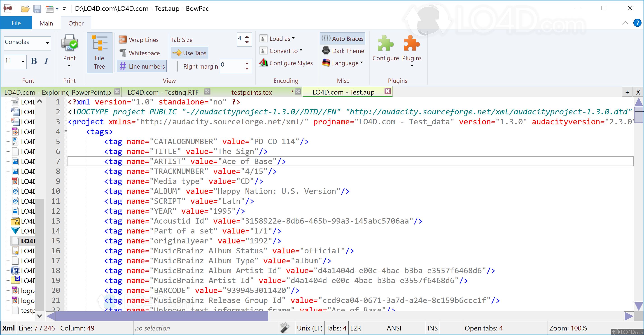Image resolution: width=644 pixels, height=335 pixels.
Task: Click the Save floppy disk icon
Action: click(x=37, y=9)
